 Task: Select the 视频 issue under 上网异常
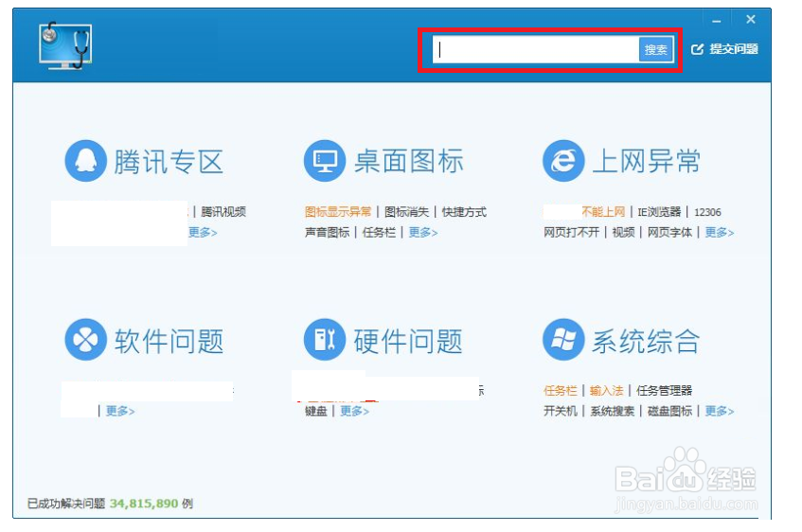pyautogui.click(x=623, y=232)
